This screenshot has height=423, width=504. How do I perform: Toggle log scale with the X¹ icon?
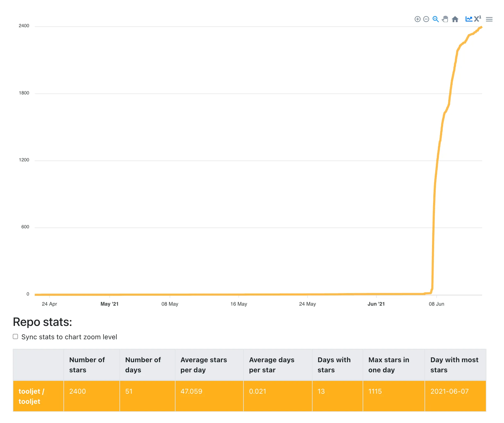478,19
